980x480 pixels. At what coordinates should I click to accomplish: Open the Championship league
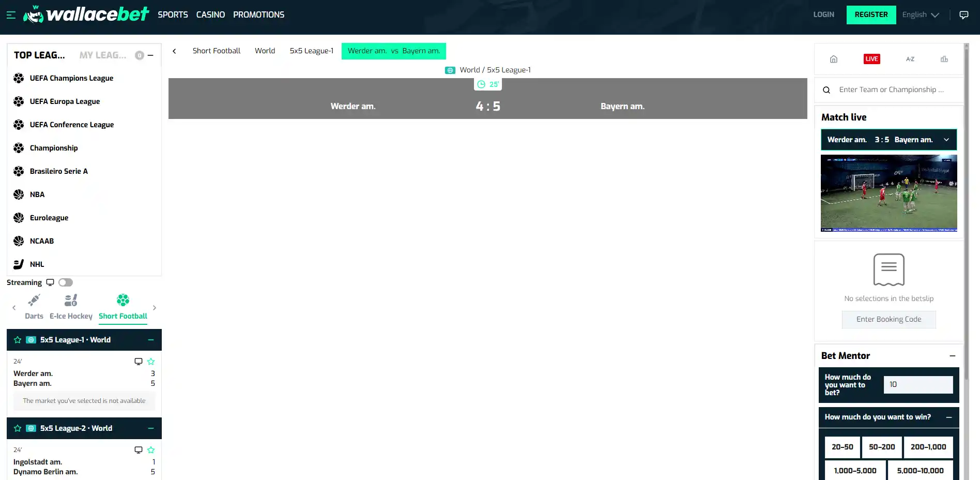(x=54, y=148)
